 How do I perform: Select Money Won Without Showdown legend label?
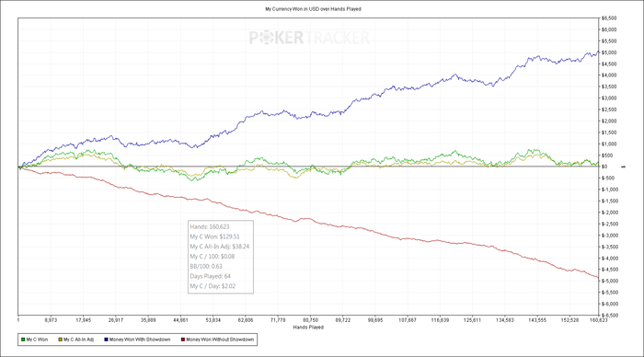click(220, 340)
